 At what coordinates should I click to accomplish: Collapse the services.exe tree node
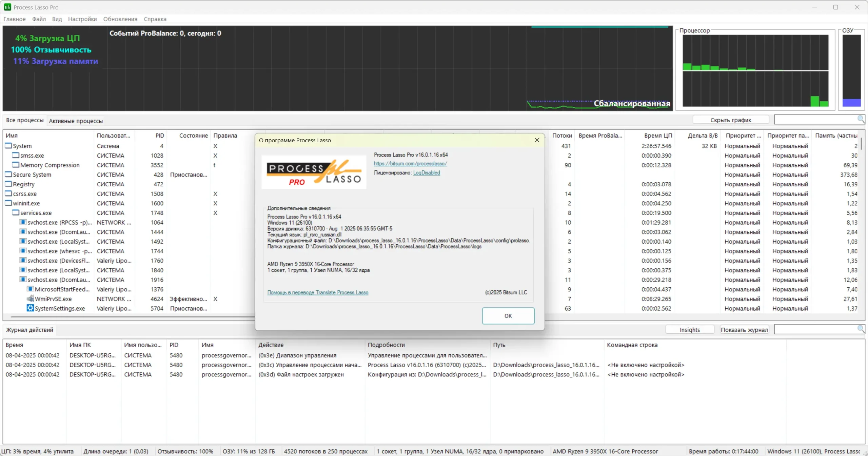(x=16, y=212)
